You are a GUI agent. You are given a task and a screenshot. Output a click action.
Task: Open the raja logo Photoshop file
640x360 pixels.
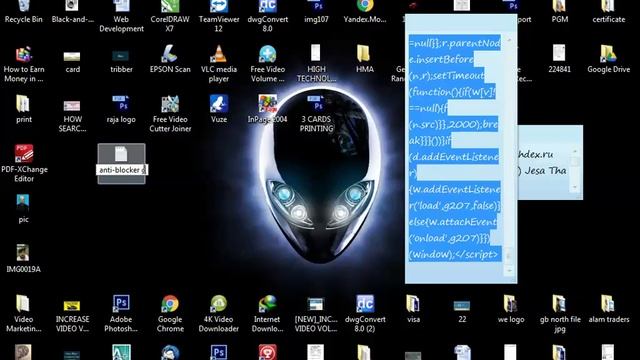pyautogui.click(x=121, y=109)
